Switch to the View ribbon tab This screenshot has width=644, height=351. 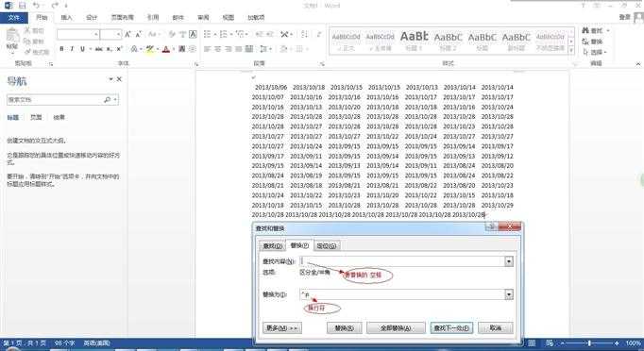tap(228, 18)
